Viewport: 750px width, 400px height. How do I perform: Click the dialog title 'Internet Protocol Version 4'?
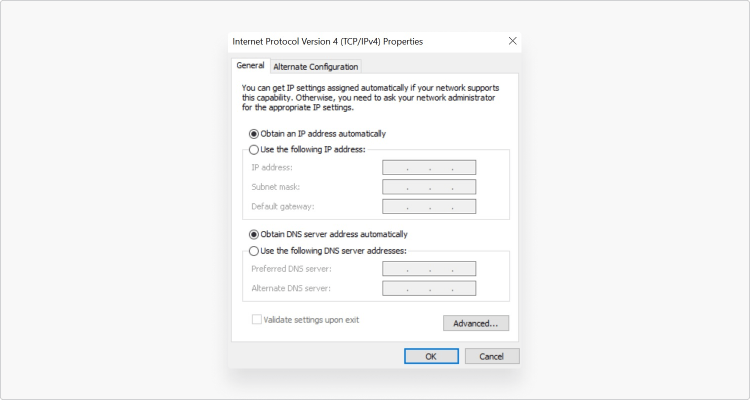(x=328, y=42)
